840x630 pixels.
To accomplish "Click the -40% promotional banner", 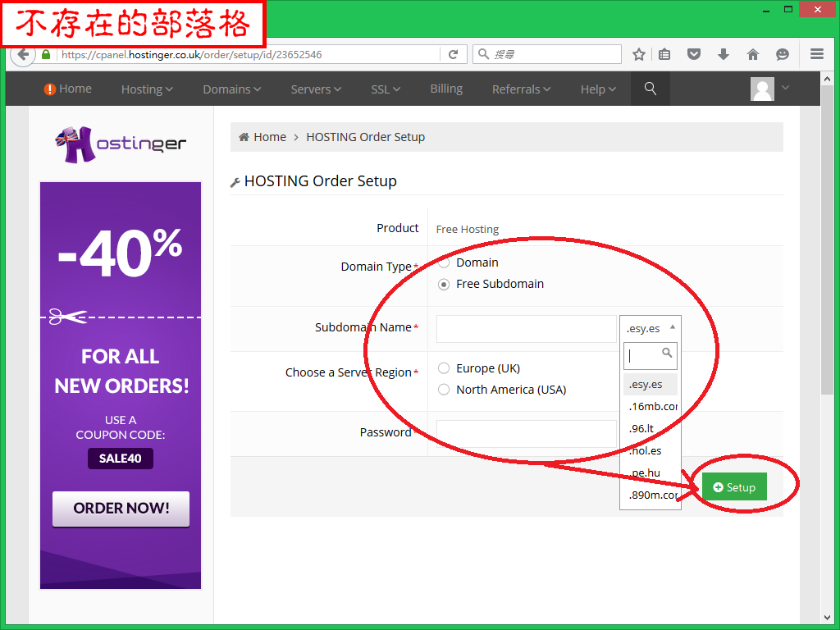I will pos(121,386).
